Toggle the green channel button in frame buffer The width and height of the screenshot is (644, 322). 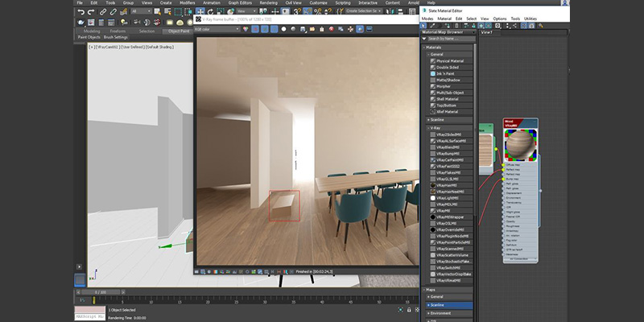click(x=265, y=29)
